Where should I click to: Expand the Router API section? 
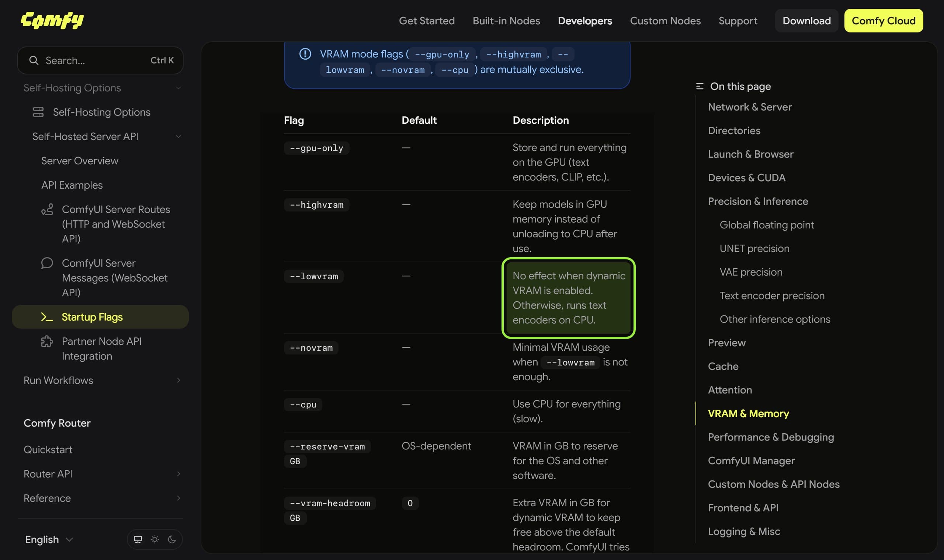pyautogui.click(x=178, y=474)
